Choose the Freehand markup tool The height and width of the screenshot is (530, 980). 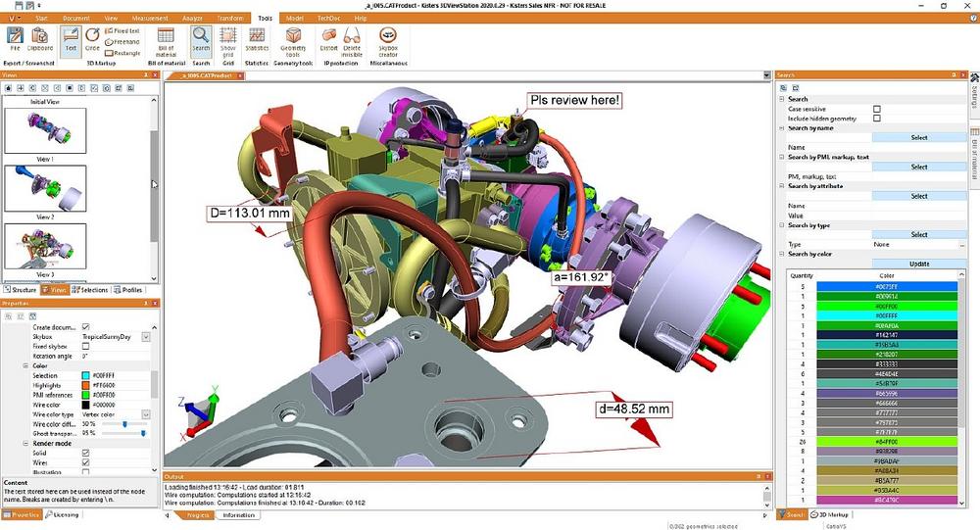coord(122,42)
